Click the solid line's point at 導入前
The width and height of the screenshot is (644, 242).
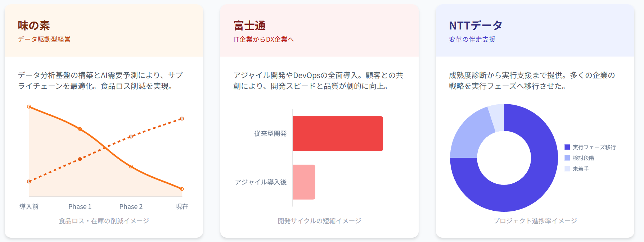29,107
